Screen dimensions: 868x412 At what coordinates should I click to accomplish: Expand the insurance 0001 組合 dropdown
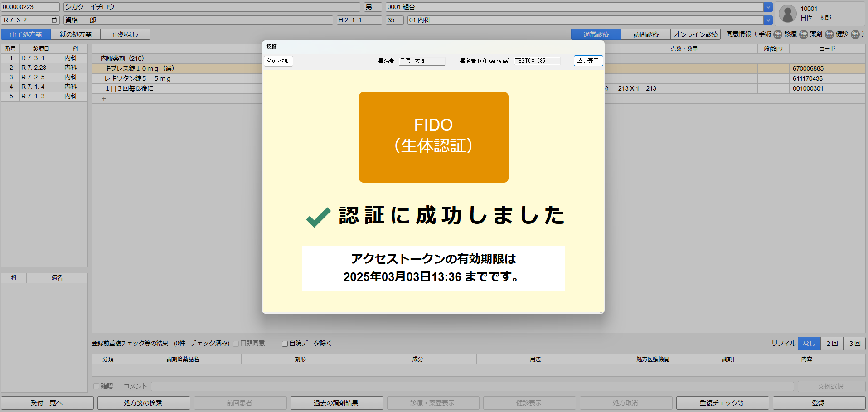click(x=768, y=7)
